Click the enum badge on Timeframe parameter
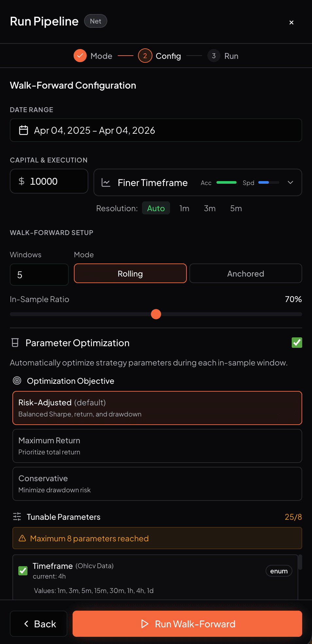Image resolution: width=312 pixels, height=644 pixels. point(278,570)
